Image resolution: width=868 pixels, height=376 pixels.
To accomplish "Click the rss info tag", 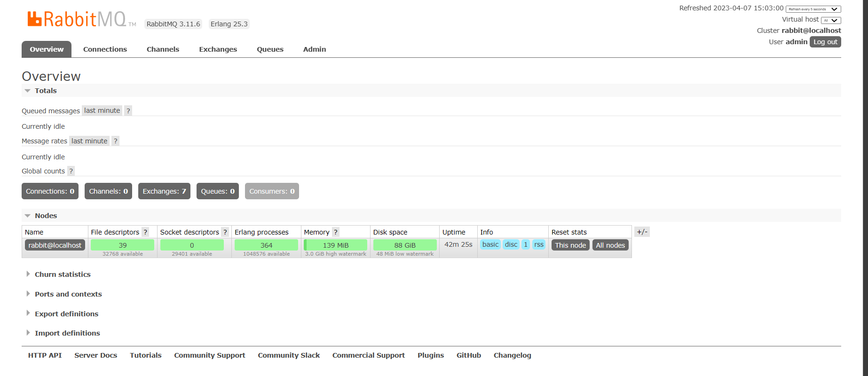I will pos(539,244).
